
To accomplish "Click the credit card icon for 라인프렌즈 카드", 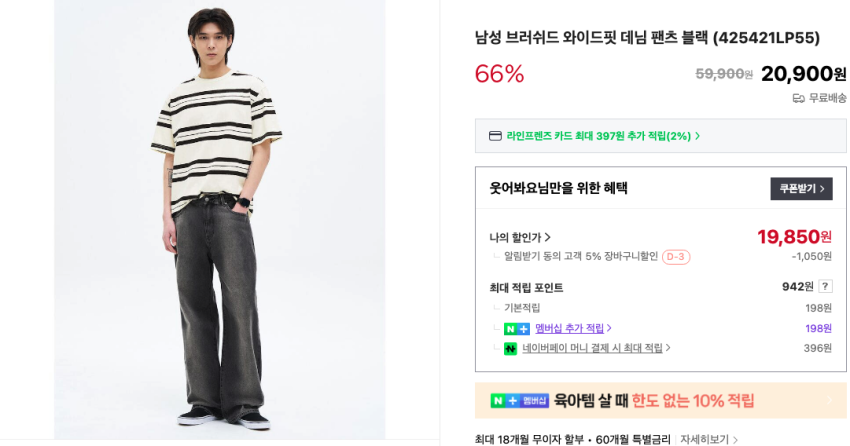I will pos(495,136).
